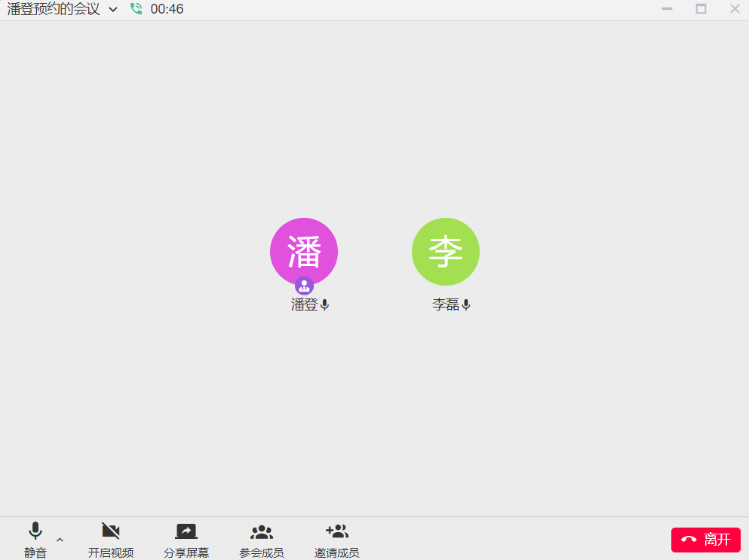Click the green call status phone icon
The height and width of the screenshot is (560, 749).
click(136, 9)
